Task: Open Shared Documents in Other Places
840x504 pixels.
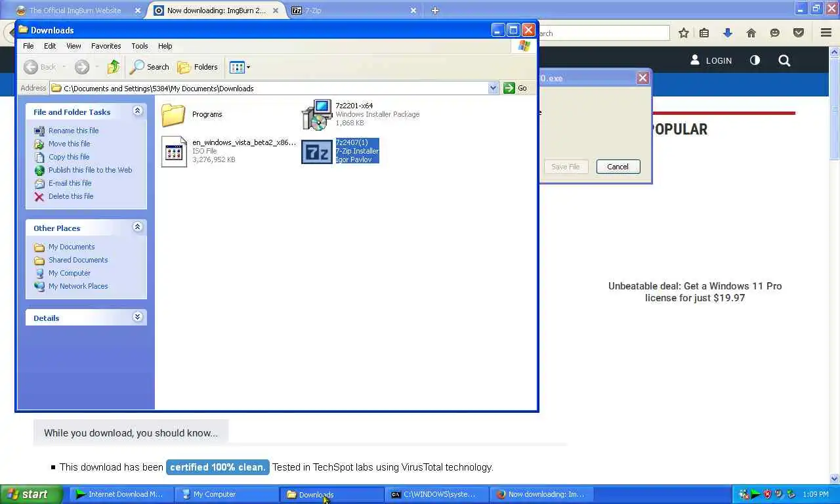Action: (x=78, y=260)
